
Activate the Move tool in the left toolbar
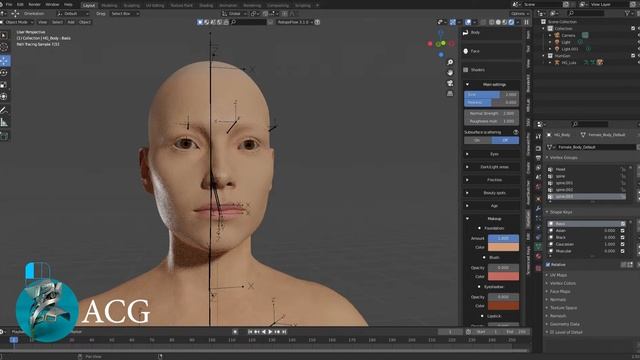(4, 61)
